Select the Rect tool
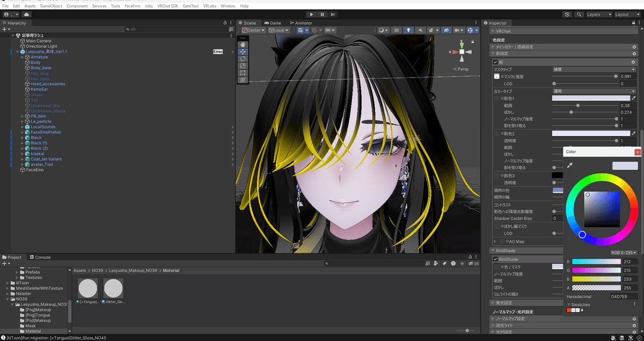 pos(243,72)
